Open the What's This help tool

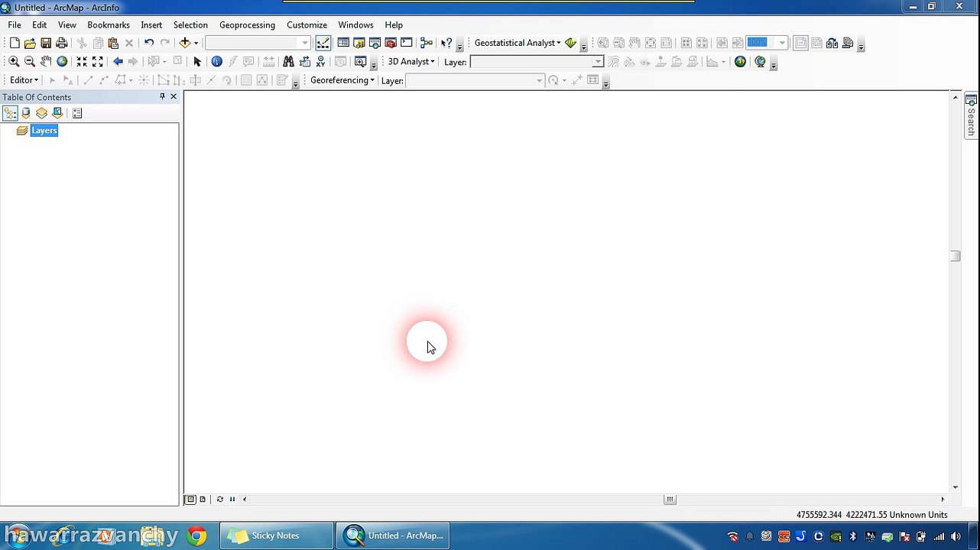click(x=446, y=44)
